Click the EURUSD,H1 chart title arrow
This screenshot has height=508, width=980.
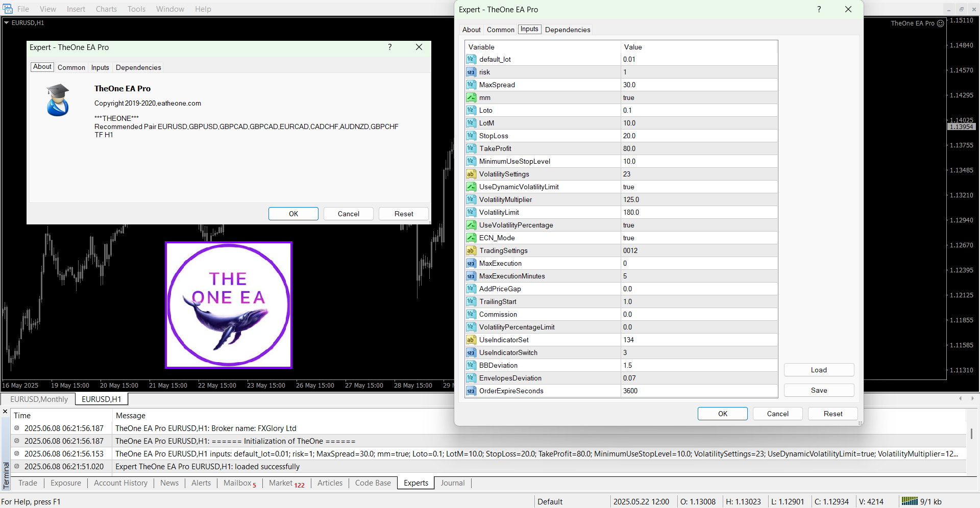point(7,23)
